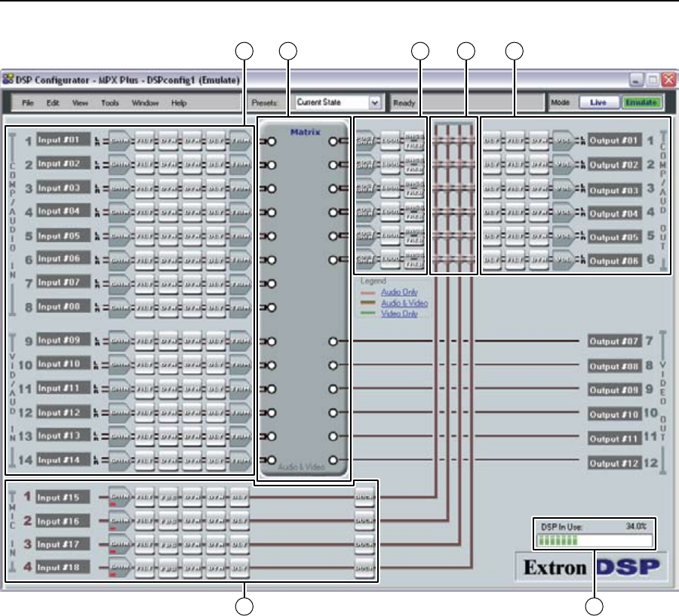Toggle matrix output node for Output #07
The image size is (679, 616).
(x=333, y=342)
